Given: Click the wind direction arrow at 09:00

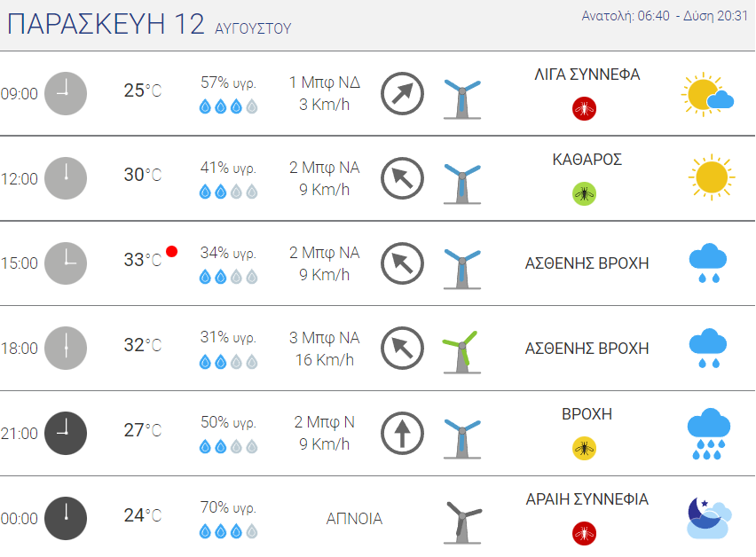Looking at the screenshot, I should click(x=402, y=94).
